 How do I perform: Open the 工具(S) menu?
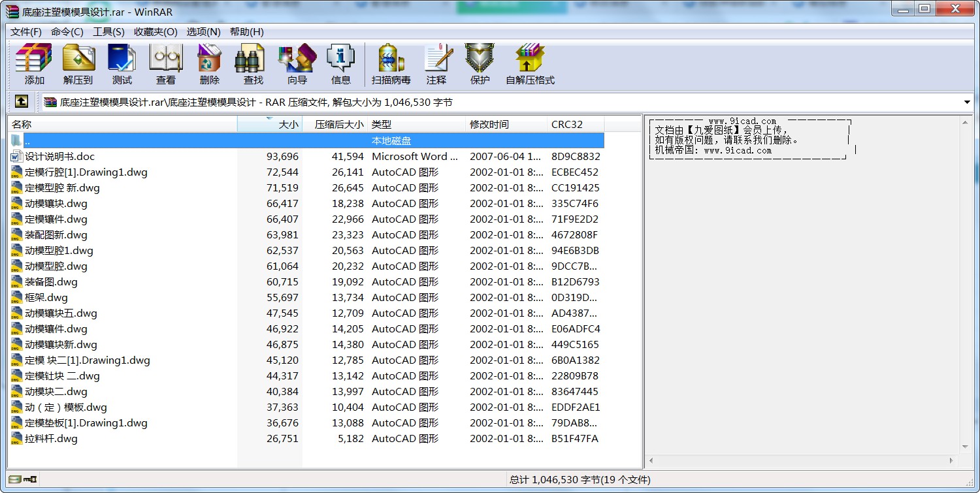[108, 31]
